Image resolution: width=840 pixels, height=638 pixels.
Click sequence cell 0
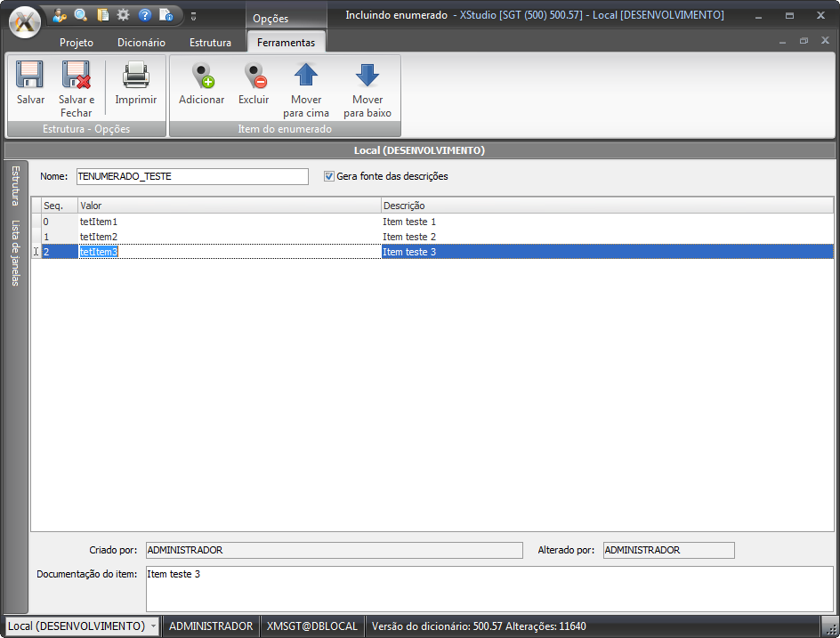(x=60, y=222)
